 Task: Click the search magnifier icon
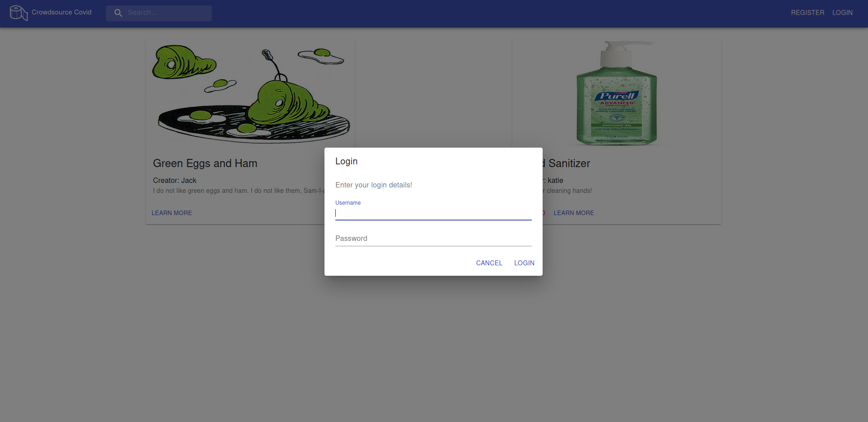[118, 13]
